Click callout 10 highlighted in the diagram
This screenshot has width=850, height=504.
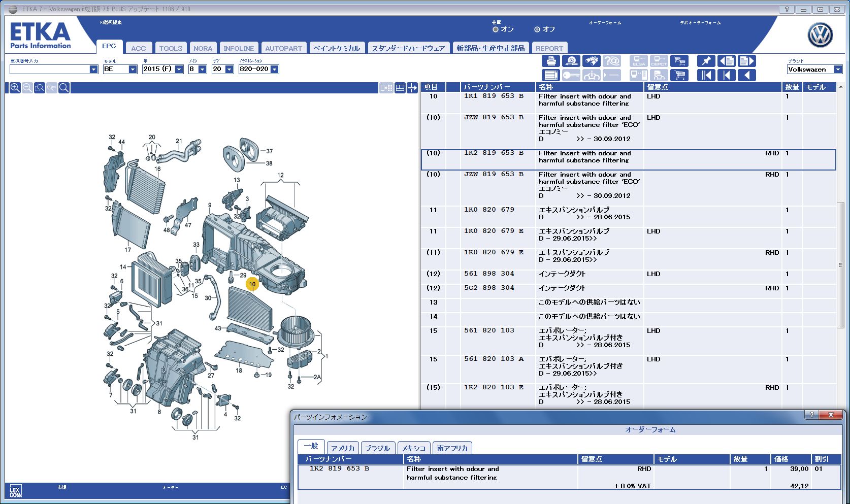[x=252, y=284]
